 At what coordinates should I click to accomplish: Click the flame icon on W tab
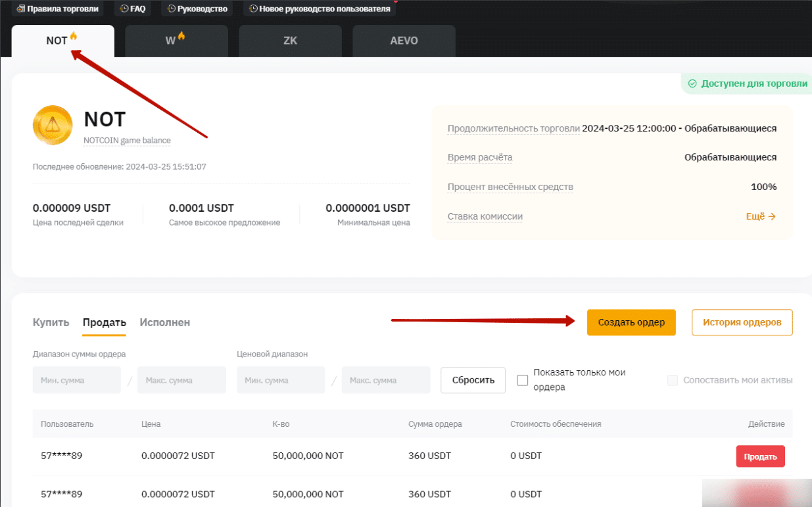[181, 36]
